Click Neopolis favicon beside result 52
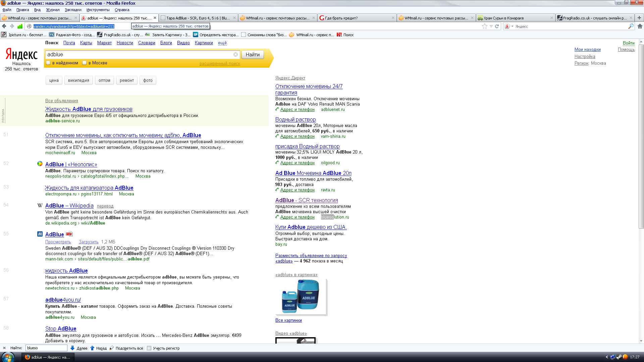This screenshot has height=362, width=644. pos(40,164)
